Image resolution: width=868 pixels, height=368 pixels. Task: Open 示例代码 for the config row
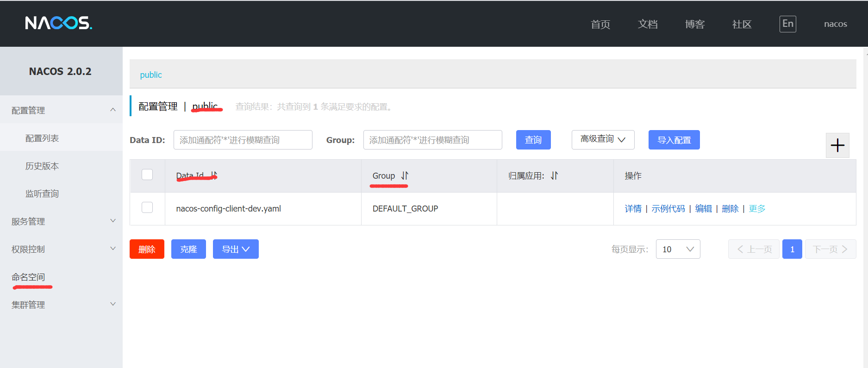668,209
